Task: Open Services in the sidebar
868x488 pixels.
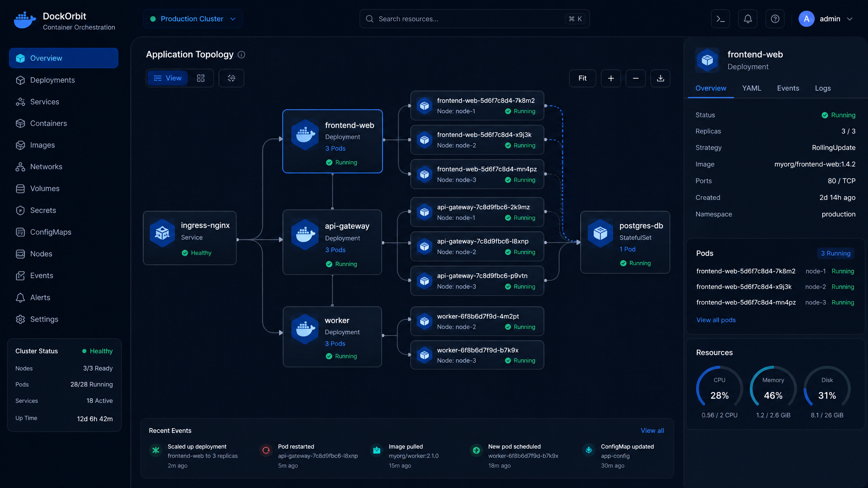Action: (64, 102)
